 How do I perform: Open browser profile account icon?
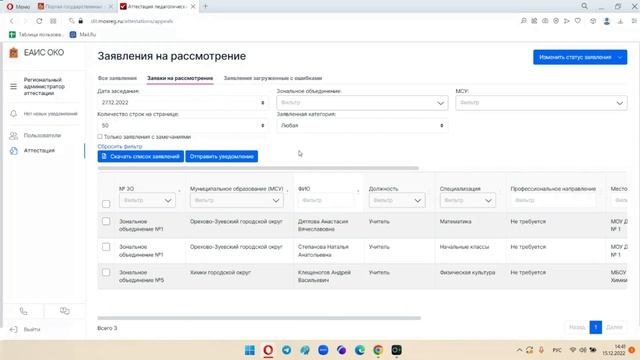point(607,21)
